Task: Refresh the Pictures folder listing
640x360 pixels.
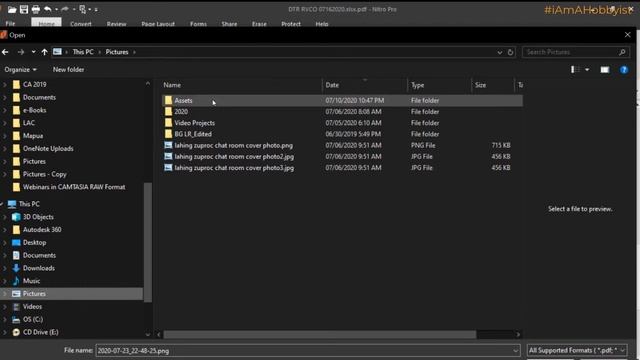Action: (x=510, y=52)
